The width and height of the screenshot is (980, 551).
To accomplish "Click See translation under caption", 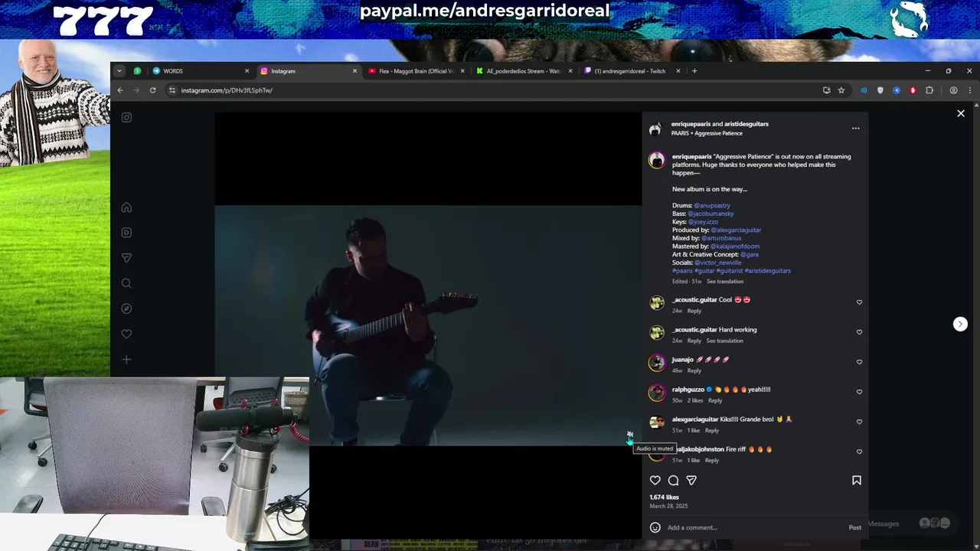I will click(x=725, y=282).
